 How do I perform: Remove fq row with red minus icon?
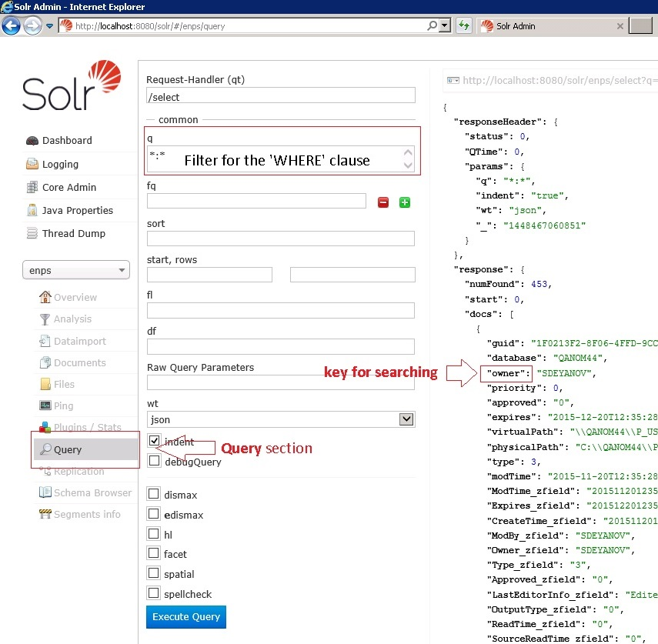383,202
